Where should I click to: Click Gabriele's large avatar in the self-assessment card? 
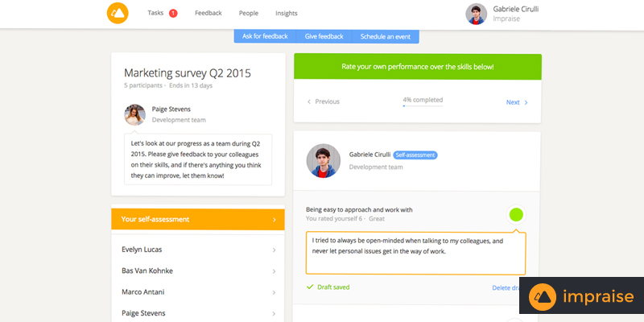323,160
